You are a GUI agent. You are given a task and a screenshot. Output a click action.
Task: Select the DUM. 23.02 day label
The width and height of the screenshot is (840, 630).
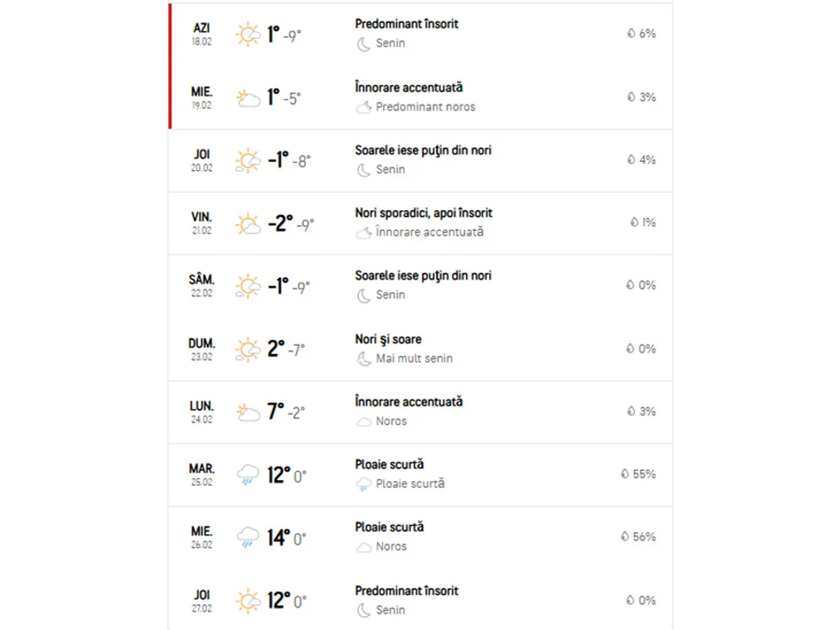[202, 349]
